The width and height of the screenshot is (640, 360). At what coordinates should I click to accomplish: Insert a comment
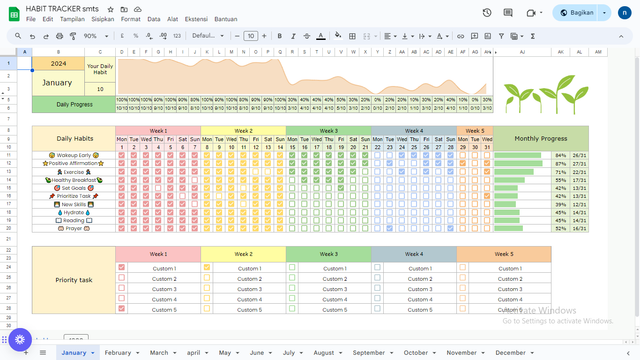[474, 36]
